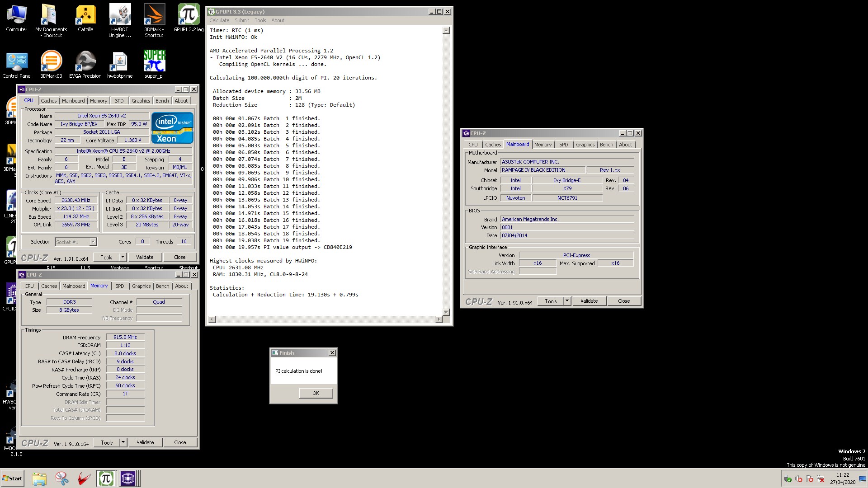868x488 pixels.
Task: Open Bench tab in CPU window
Action: [x=162, y=101]
